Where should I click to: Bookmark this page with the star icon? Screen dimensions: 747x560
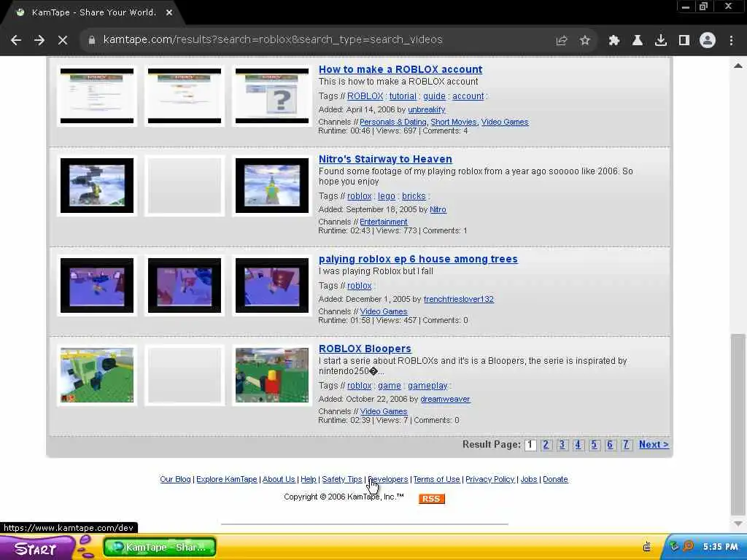tap(585, 41)
